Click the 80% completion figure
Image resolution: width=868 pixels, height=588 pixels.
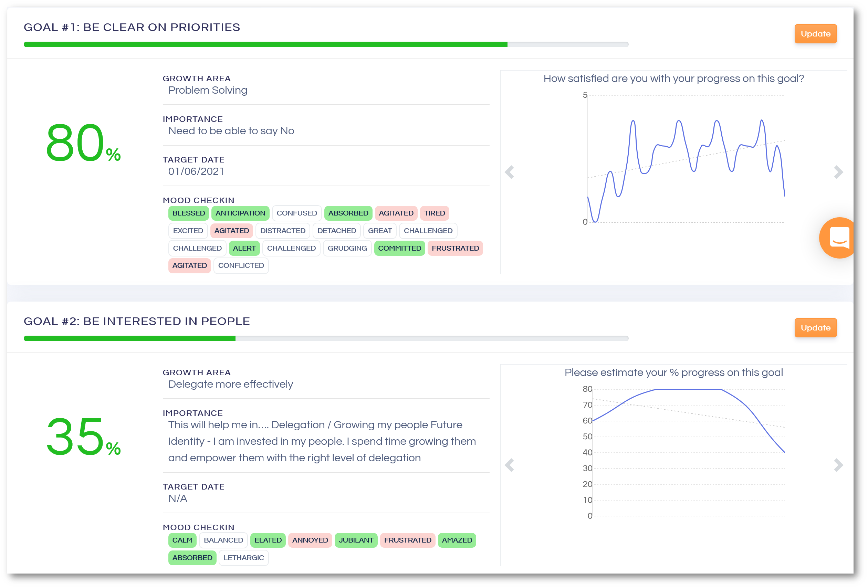tap(83, 143)
